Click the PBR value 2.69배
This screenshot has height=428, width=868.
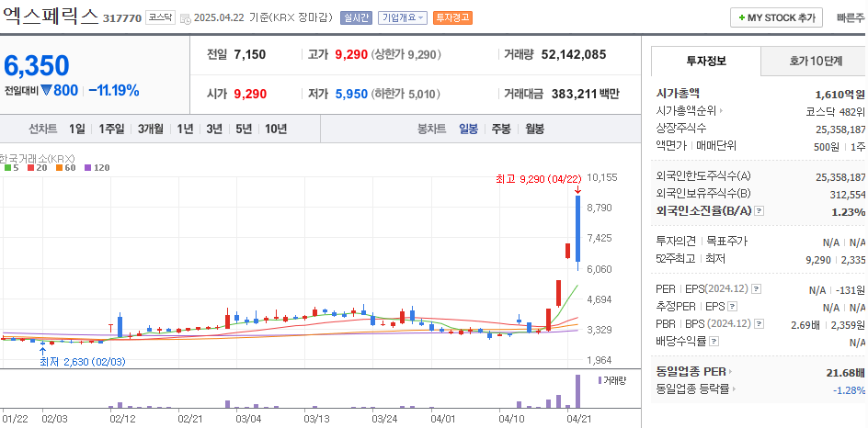coord(805,325)
